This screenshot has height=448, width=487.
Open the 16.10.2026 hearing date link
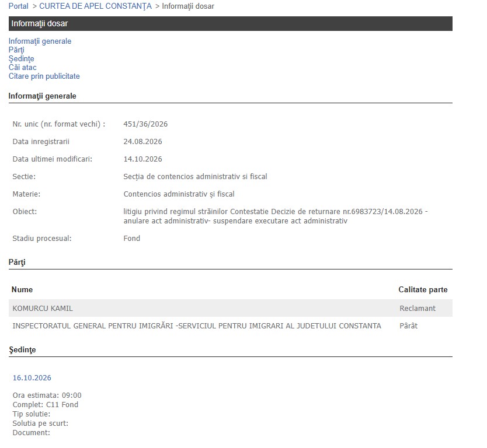pyautogui.click(x=32, y=378)
